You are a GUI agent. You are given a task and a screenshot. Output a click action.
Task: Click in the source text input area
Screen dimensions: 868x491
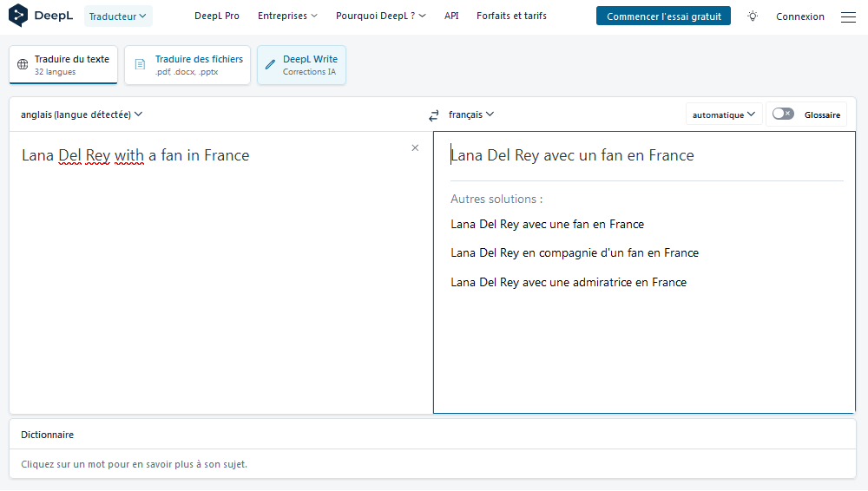[220, 272]
